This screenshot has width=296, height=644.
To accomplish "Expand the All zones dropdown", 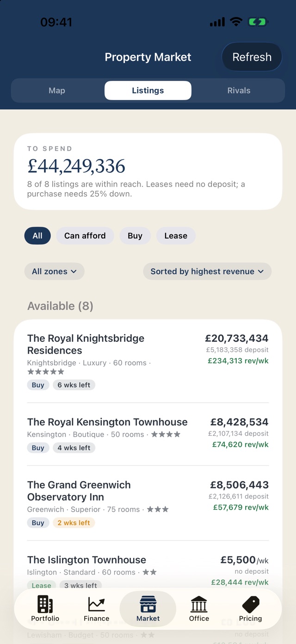I will click(54, 271).
